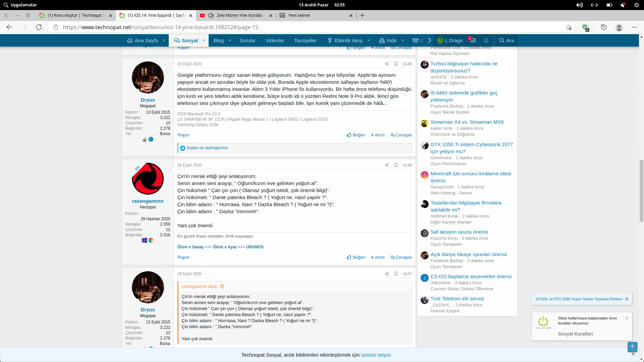Open the Etkinlik Akışı dropdown arrow

point(369,41)
